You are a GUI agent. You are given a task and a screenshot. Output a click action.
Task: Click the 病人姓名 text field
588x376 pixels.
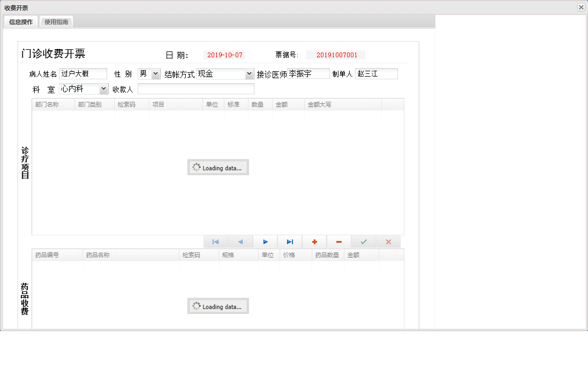pos(82,74)
